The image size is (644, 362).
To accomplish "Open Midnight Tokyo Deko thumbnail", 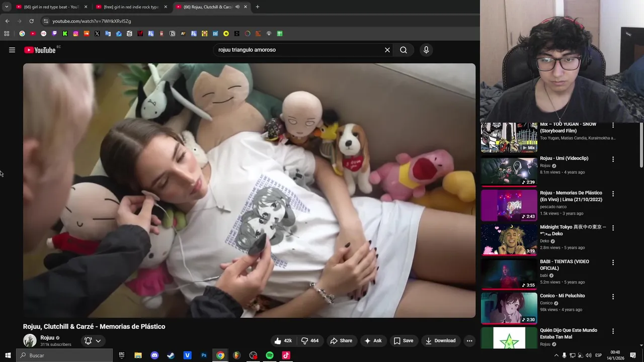I will point(509,239).
